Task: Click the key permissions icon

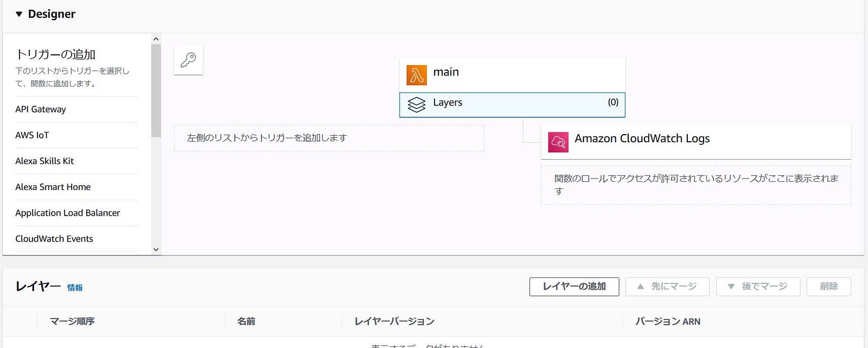Action: coord(188,60)
